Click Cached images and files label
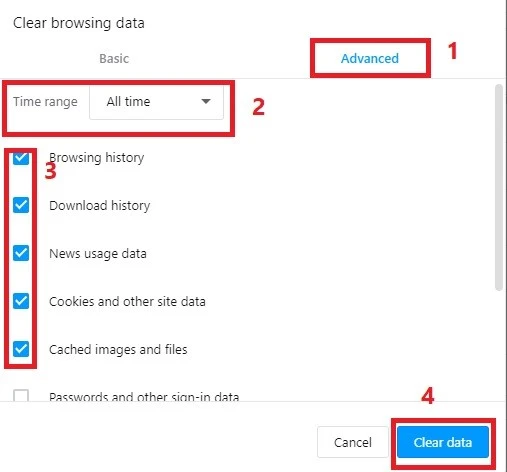 point(118,349)
